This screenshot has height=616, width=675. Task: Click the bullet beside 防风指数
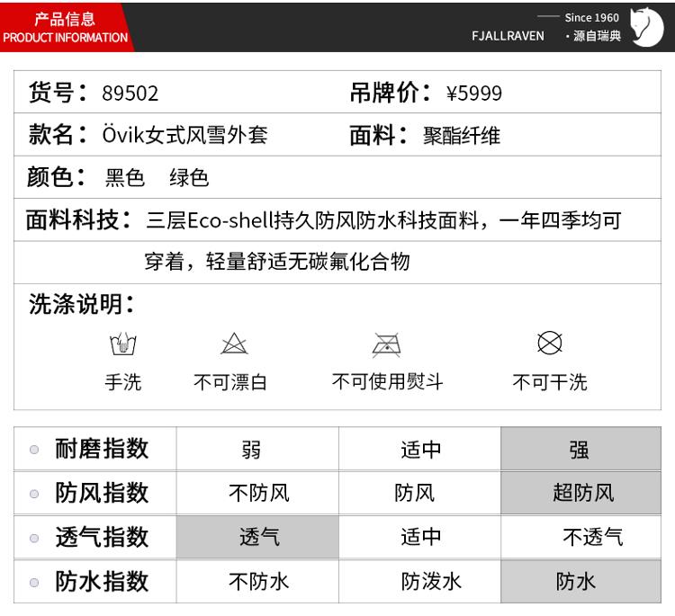[x=34, y=493]
